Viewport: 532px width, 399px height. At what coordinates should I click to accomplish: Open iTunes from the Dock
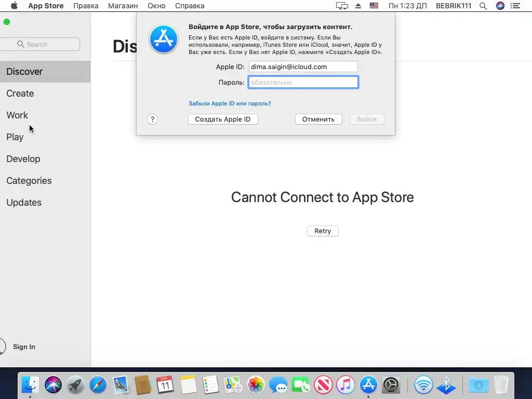coord(345,385)
